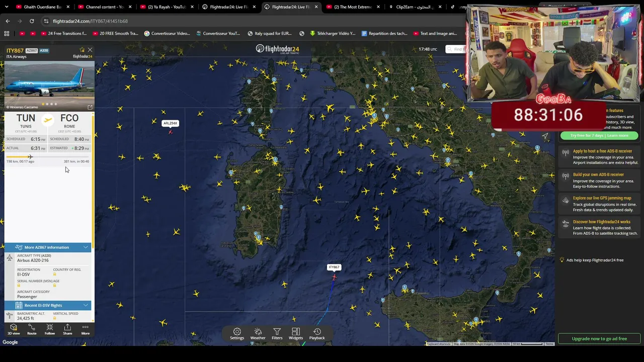The width and height of the screenshot is (644, 362).
Task: Share the ITY867 flight
Action: 67,330
